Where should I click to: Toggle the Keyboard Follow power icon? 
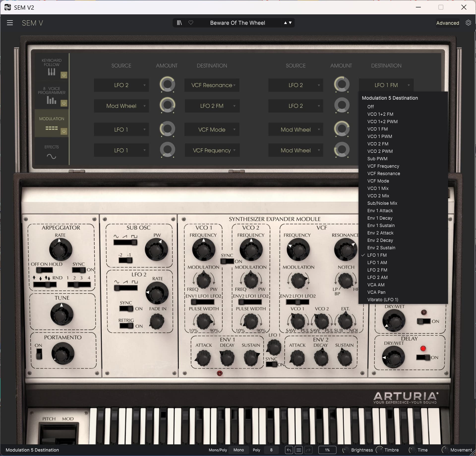pyautogui.click(x=64, y=75)
